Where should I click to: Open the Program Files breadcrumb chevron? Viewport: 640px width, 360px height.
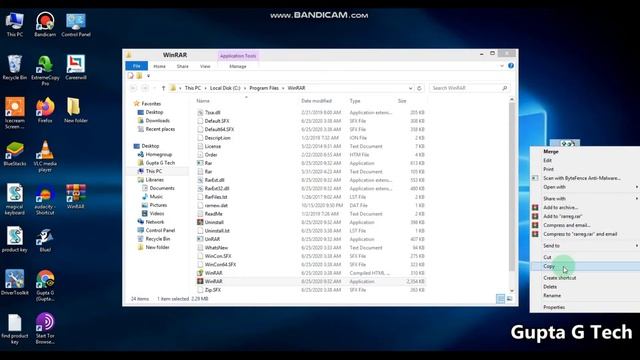283,88
